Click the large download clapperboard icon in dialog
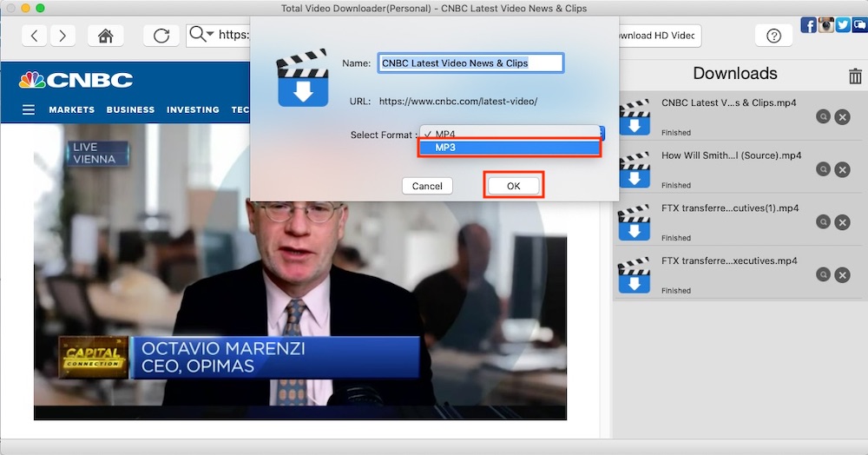The height and width of the screenshot is (455, 868). 302,78
